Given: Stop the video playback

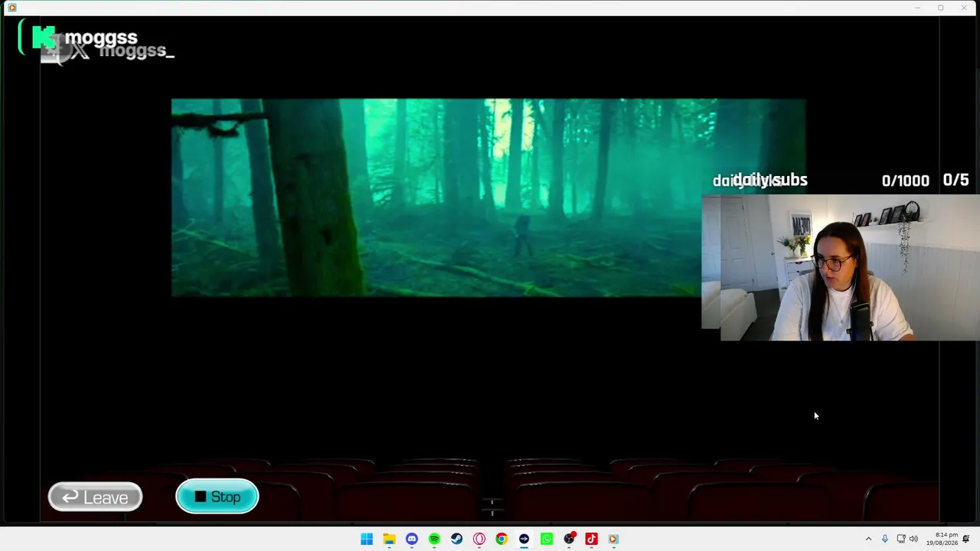Looking at the screenshot, I should [217, 497].
